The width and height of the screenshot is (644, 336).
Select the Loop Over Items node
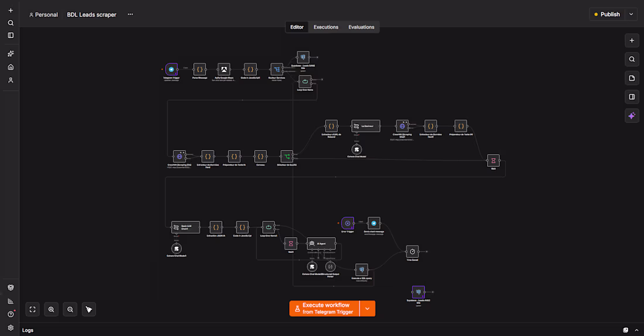coord(305,81)
